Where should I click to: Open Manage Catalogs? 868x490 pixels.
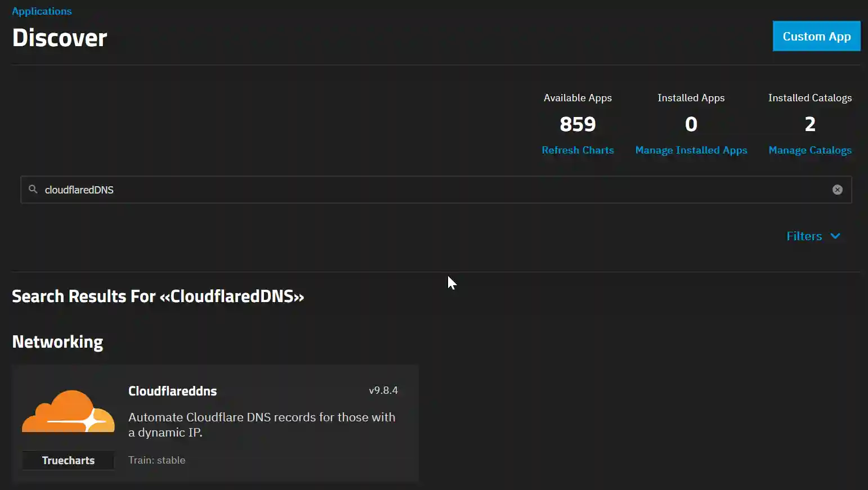[x=809, y=150]
